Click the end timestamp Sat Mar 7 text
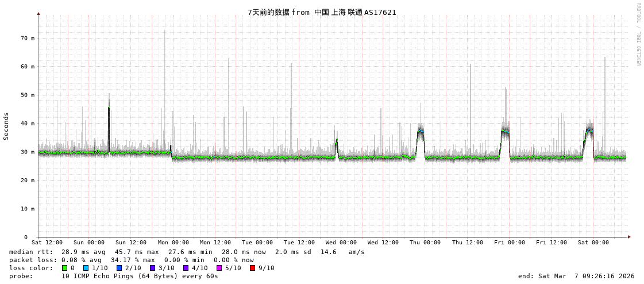The width and height of the screenshot is (644, 284). pyautogui.click(x=576, y=276)
